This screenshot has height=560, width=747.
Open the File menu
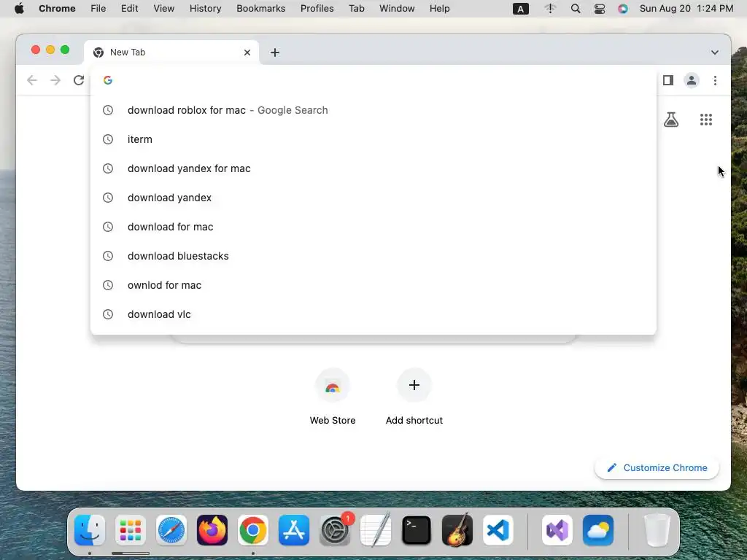point(98,9)
